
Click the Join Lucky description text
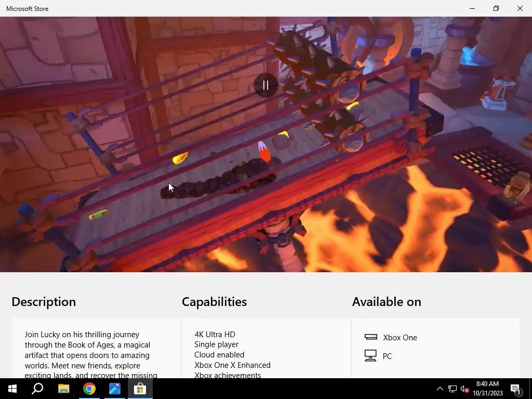pos(91,354)
